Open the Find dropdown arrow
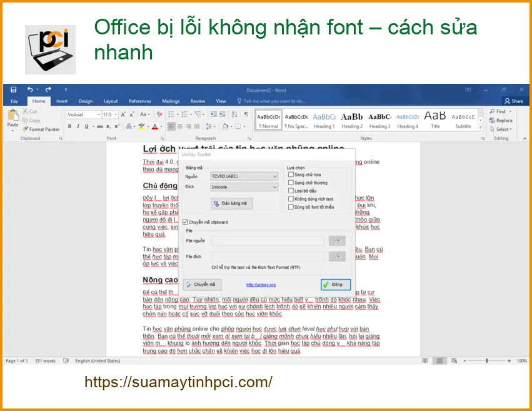This screenshot has width=532, height=411. 510,111
